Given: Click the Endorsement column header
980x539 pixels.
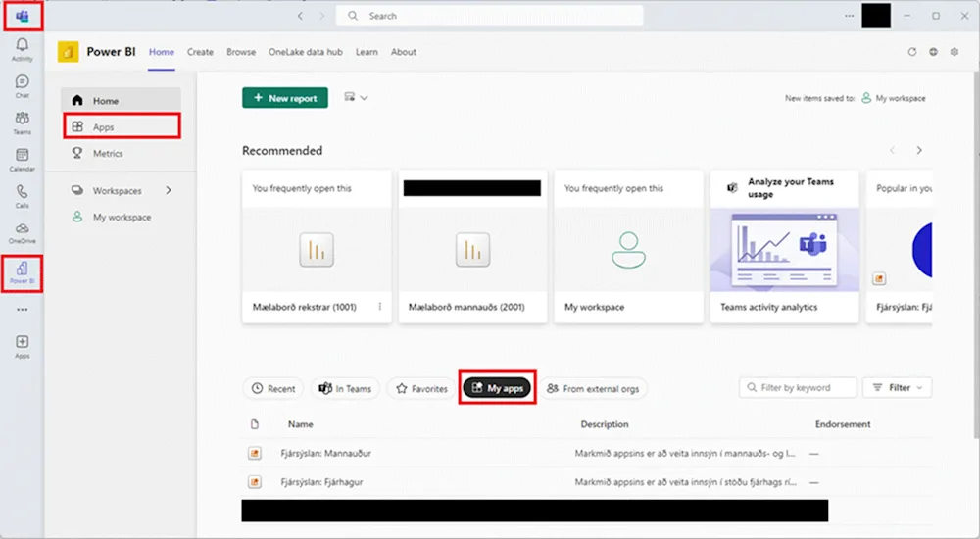Looking at the screenshot, I should pos(843,424).
